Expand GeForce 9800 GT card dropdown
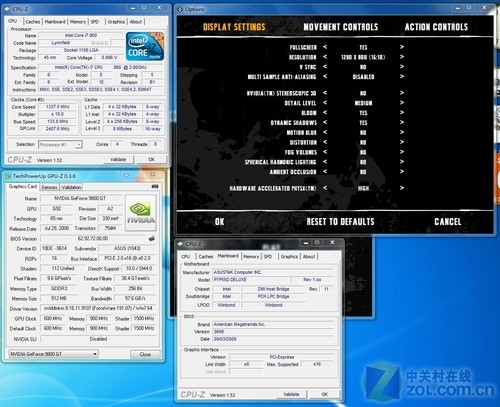This screenshot has height=407, width=500. (x=95, y=354)
